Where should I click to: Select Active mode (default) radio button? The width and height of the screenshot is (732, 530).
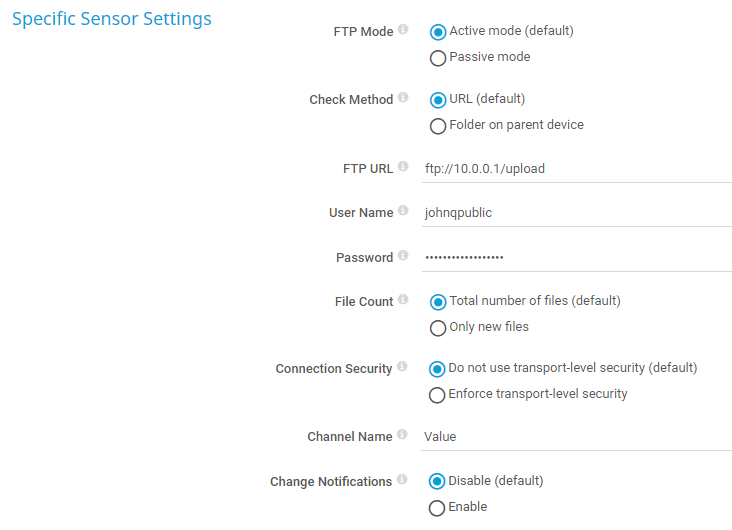click(437, 32)
